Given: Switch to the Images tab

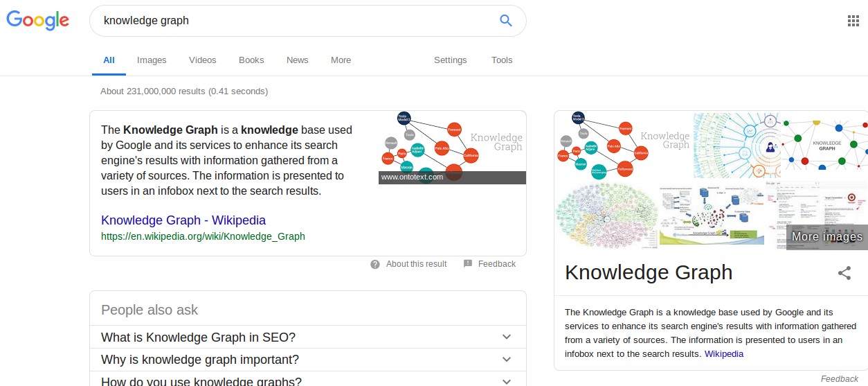Looking at the screenshot, I should tap(152, 60).
